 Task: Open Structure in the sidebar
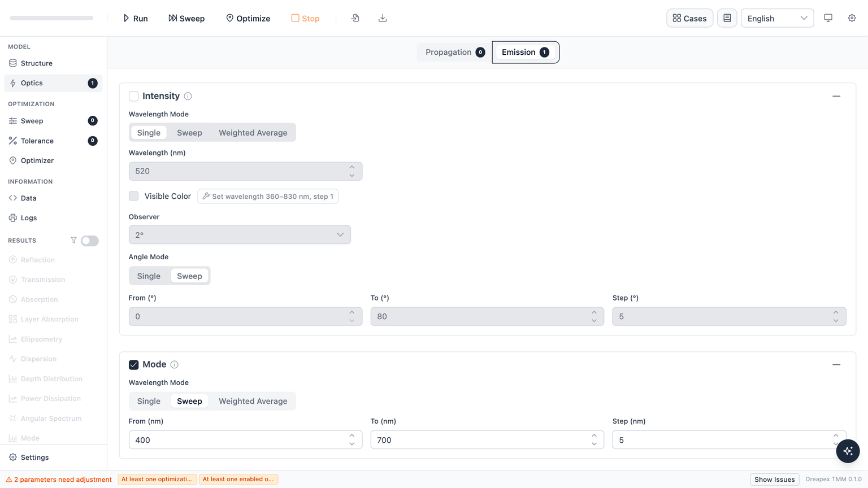pyautogui.click(x=53, y=63)
